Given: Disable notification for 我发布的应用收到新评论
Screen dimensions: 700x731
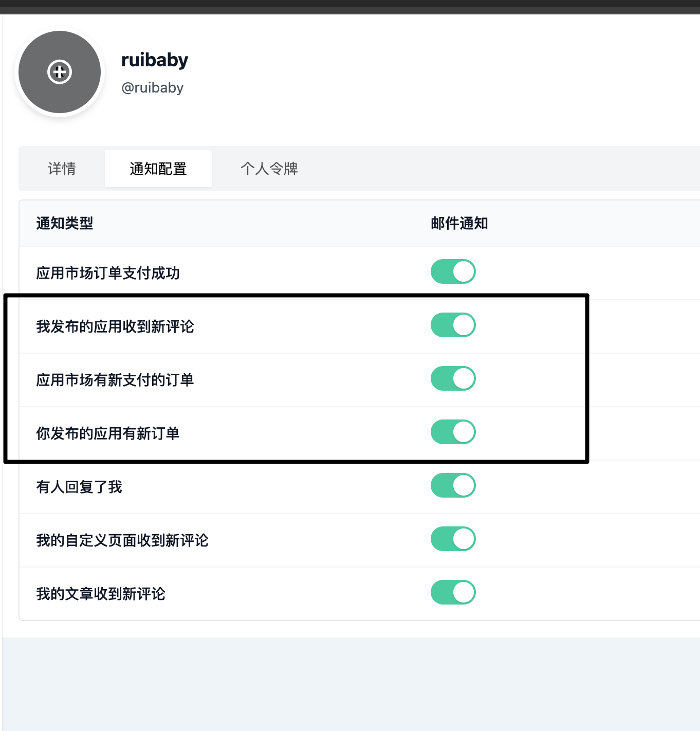Looking at the screenshot, I should coord(452,325).
